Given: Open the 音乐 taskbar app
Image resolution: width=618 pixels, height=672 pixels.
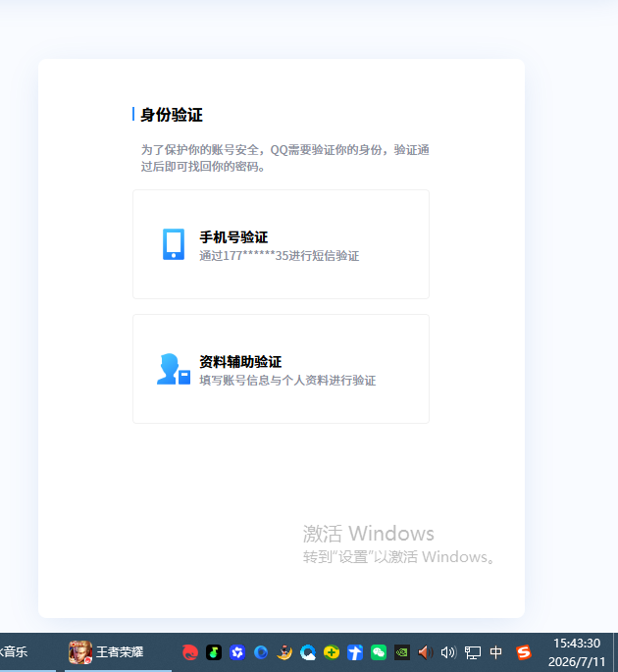Looking at the screenshot, I should click(26, 652).
